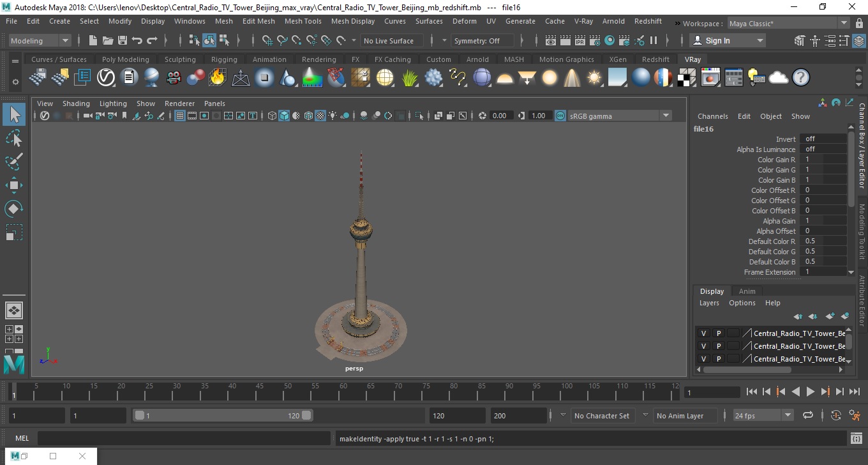Jump to end of playback range

[x=854, y=392]
